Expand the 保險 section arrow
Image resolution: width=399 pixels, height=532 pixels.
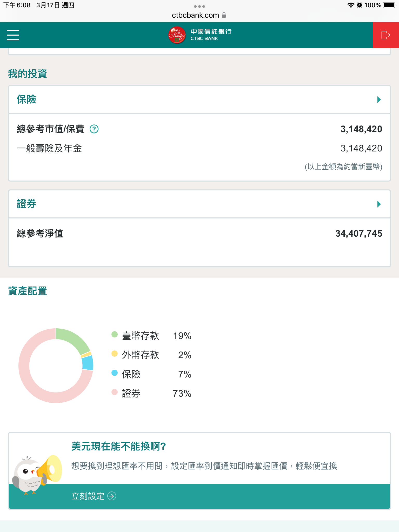[x=379, y=100]
